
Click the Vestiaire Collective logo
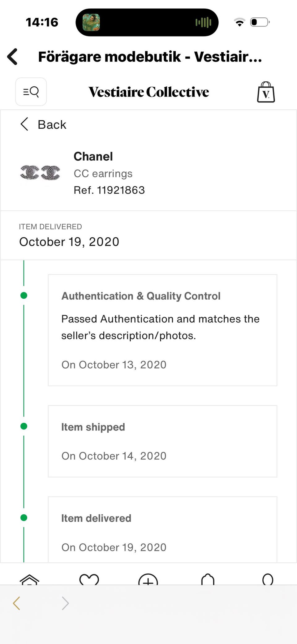point(148,92)
